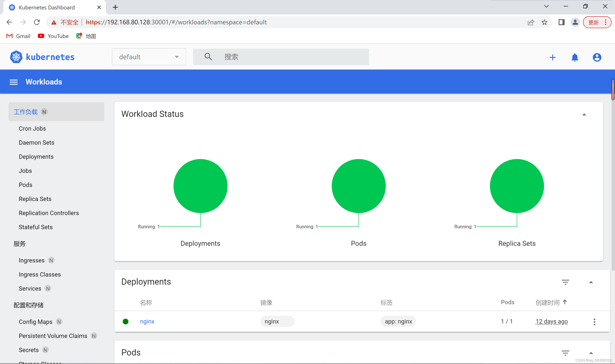Collapse the Deployments section
Screen dimensions: 615x364
[592, 282]
